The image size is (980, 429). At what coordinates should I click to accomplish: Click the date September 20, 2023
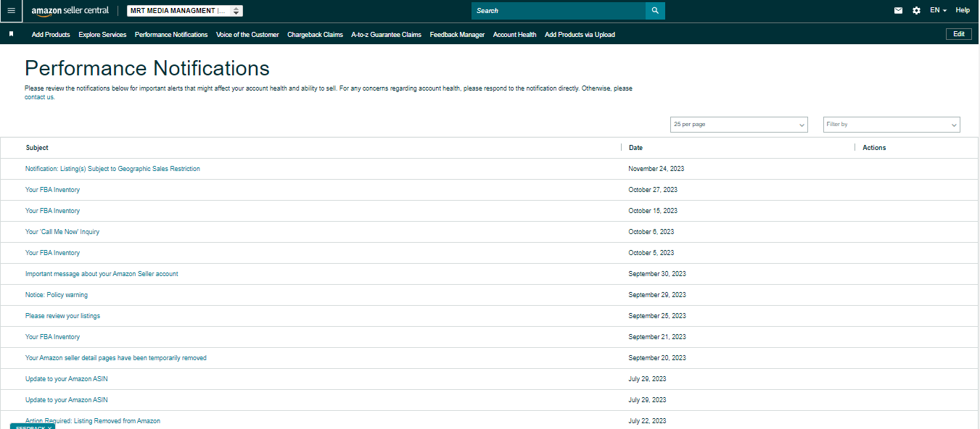pyautogui.click(x=657, y=358)
